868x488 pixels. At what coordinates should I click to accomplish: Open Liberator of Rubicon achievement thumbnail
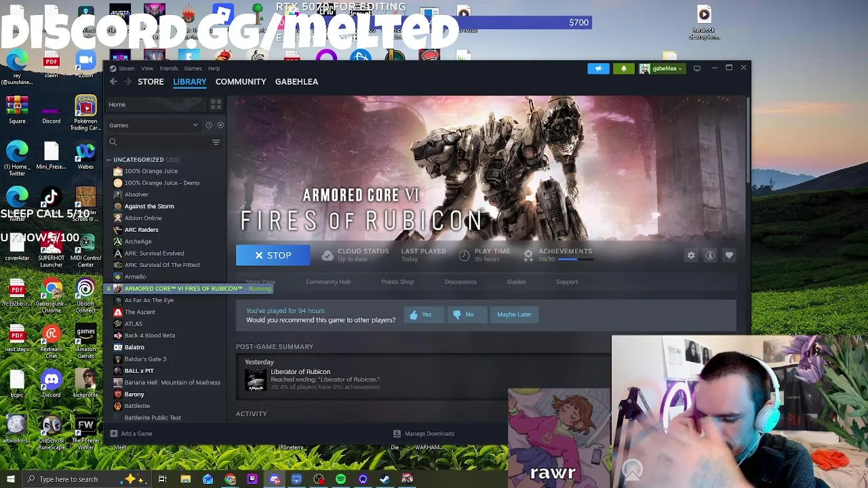[x=256, y=380]
